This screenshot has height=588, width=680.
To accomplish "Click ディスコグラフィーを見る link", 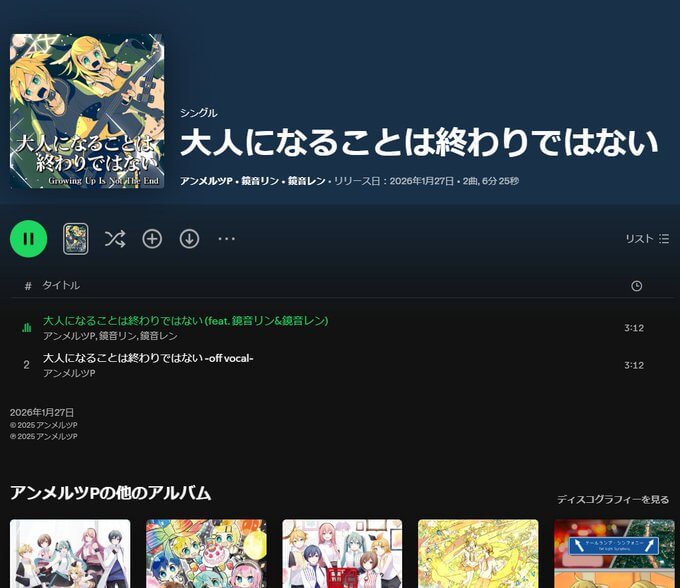I will (x=613, y=499).
